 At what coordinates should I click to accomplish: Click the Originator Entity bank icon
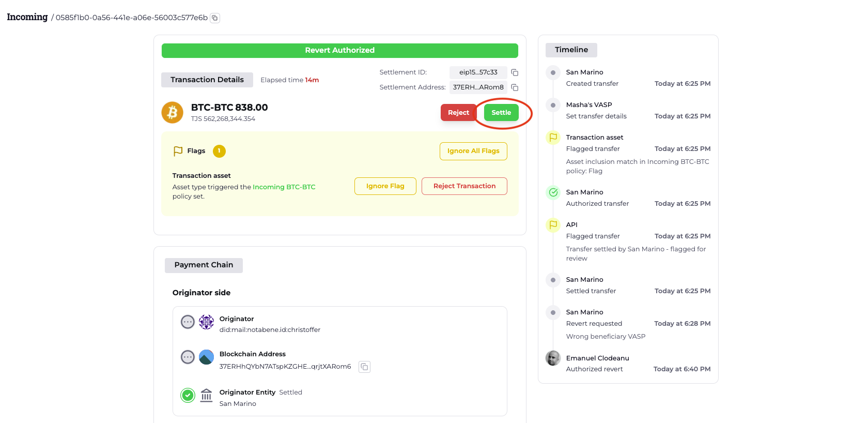tap(206, 396)
